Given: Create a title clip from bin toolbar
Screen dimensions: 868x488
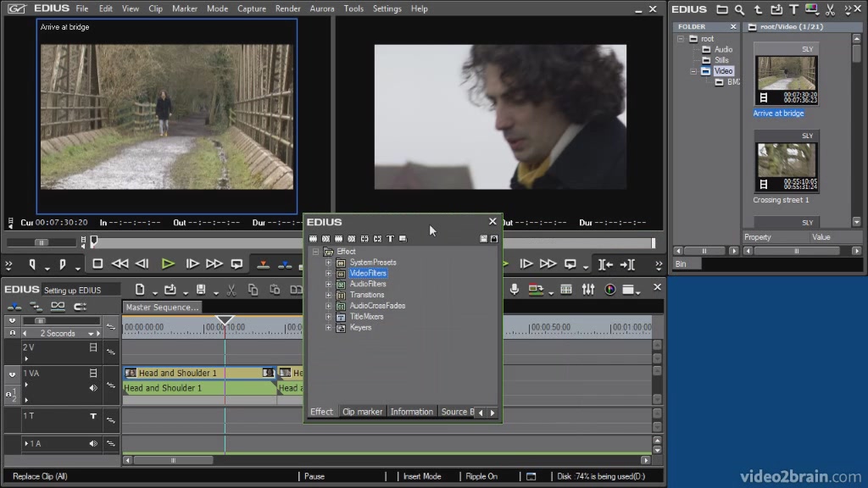Looking at the screenshot, I should [x=793, y=9].
